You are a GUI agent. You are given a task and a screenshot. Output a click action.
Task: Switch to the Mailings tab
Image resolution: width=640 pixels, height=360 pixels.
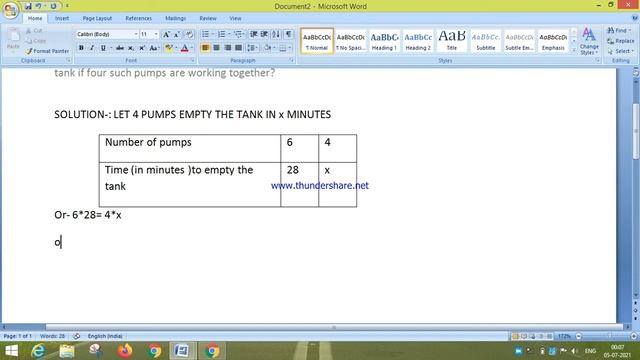176,18
